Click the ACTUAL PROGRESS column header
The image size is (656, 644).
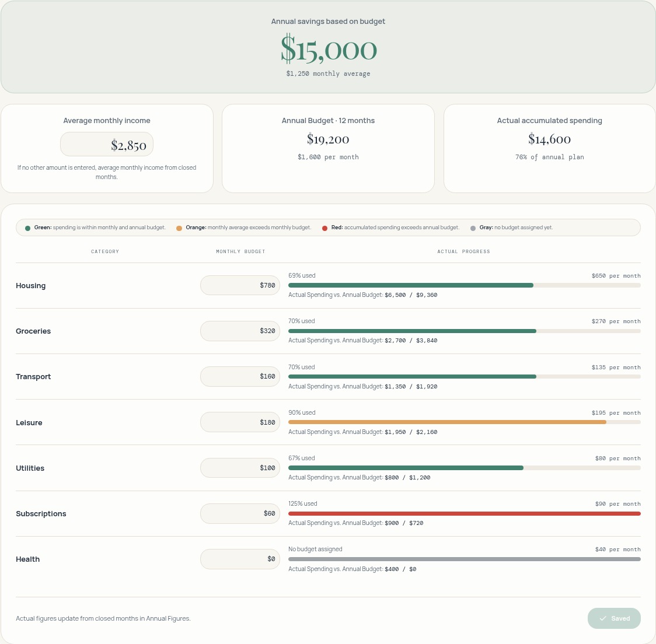click(463, 252)
